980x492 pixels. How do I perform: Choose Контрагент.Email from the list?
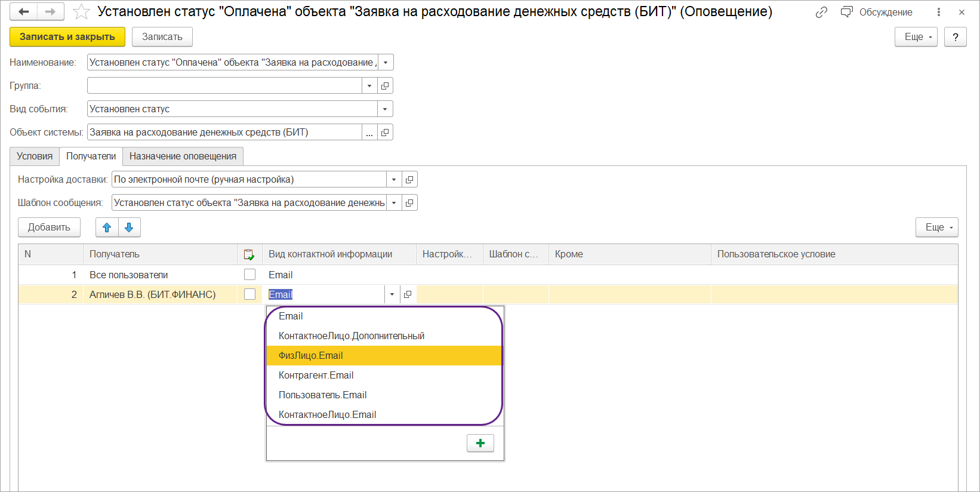[x=384, y=376]
